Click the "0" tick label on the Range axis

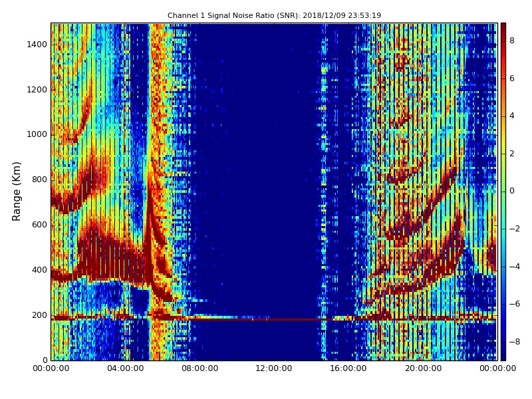[45, 360]
